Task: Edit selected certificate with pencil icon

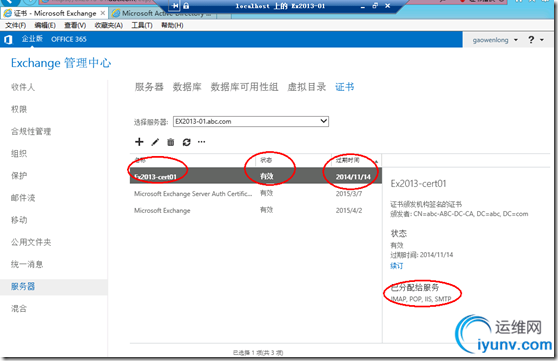Action: tap(155, 142)
